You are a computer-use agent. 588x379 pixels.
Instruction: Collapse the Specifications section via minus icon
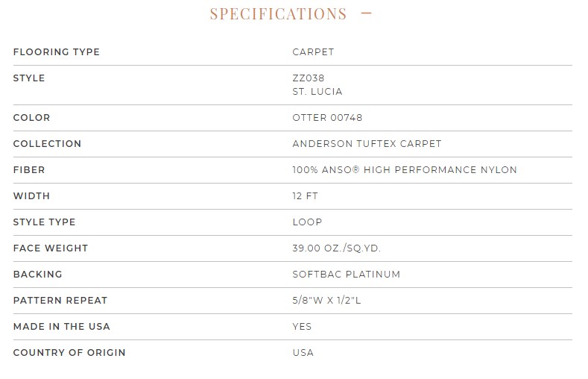point(366,13)
